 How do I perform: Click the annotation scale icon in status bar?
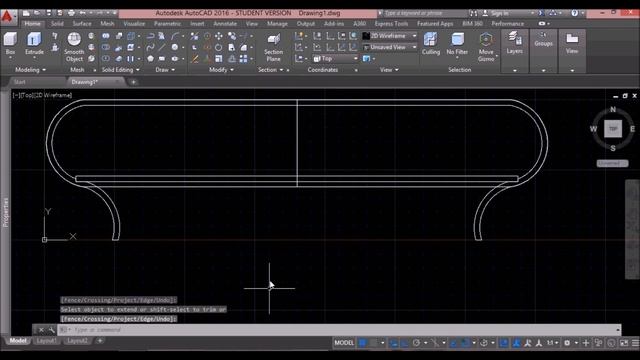[x=551, y=343]
